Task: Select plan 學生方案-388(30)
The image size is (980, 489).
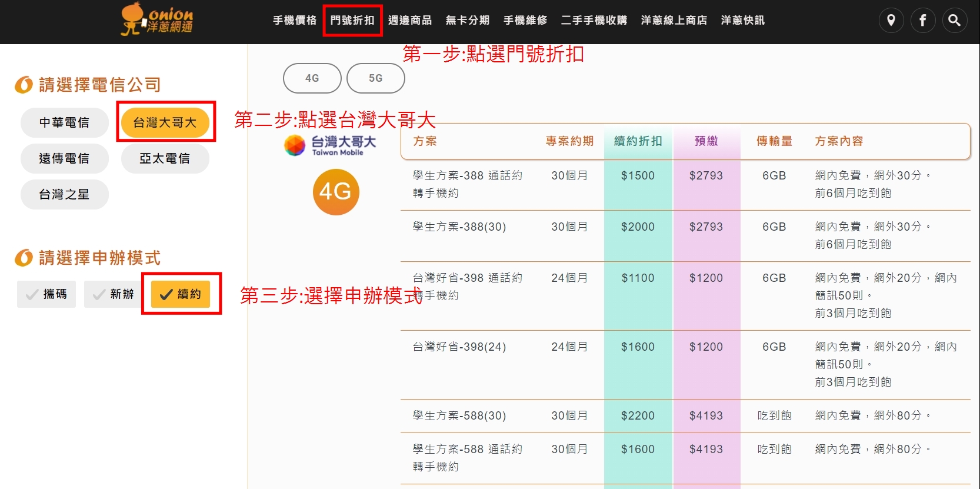Action: pyautogui.click(x=459, y=227)
